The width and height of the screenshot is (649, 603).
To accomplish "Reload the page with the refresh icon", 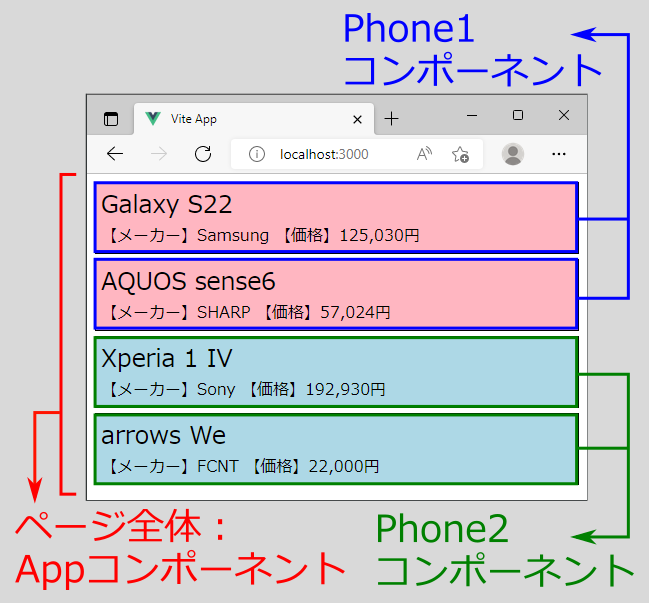I will pos(203,154).
